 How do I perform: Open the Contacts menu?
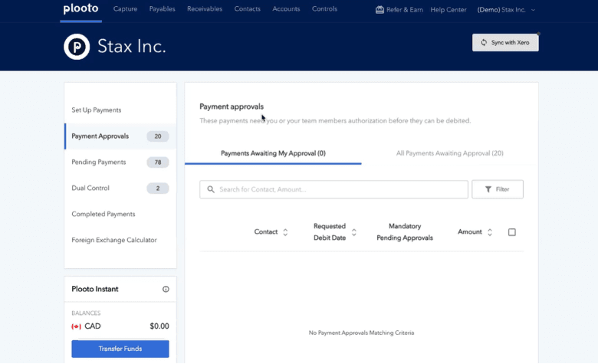tap(247, 8)
